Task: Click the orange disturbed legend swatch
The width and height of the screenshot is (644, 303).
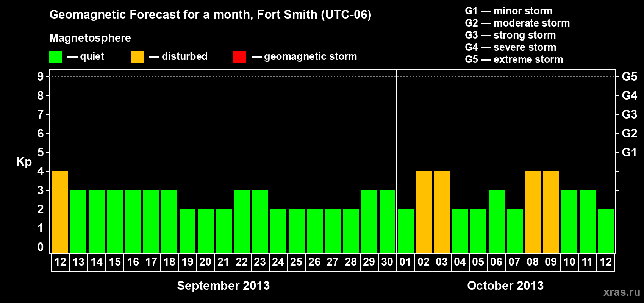Action: pyautogui.click(x=137, y=57)
